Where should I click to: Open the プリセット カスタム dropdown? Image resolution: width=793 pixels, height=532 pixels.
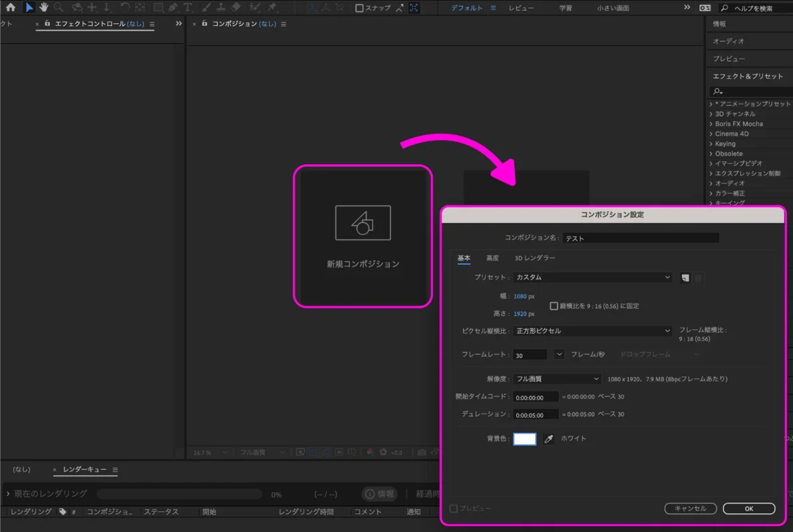(593, 277)
